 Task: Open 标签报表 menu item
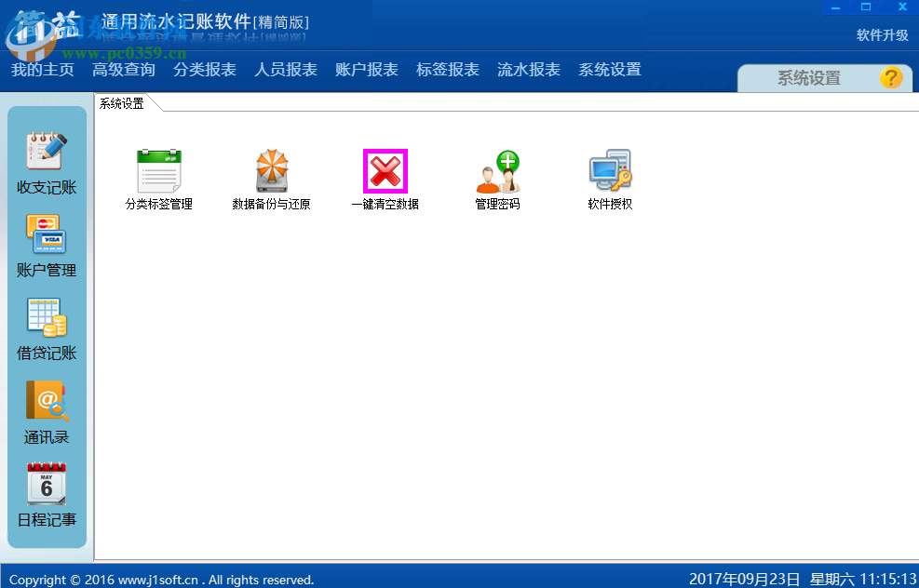(447, 70)
